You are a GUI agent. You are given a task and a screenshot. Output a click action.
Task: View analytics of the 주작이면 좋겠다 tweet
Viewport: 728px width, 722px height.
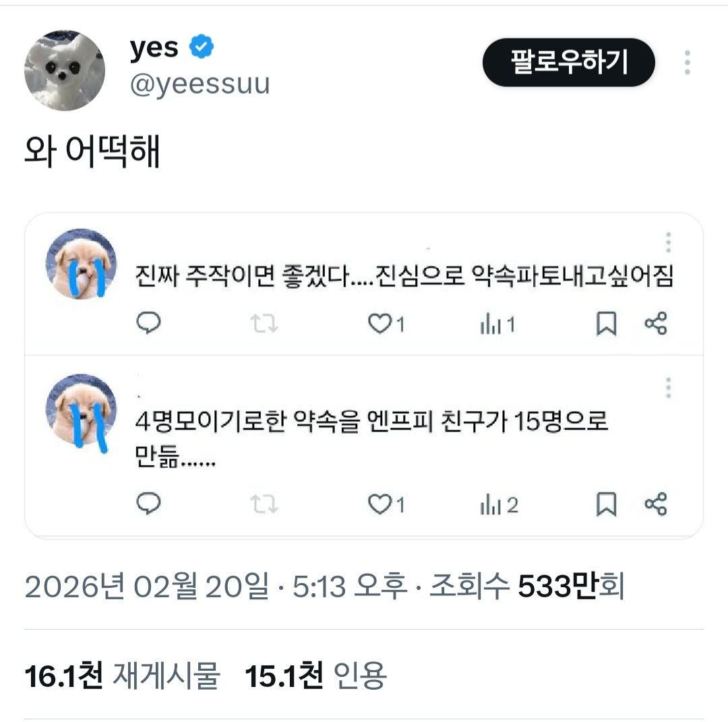coord(496,325)
